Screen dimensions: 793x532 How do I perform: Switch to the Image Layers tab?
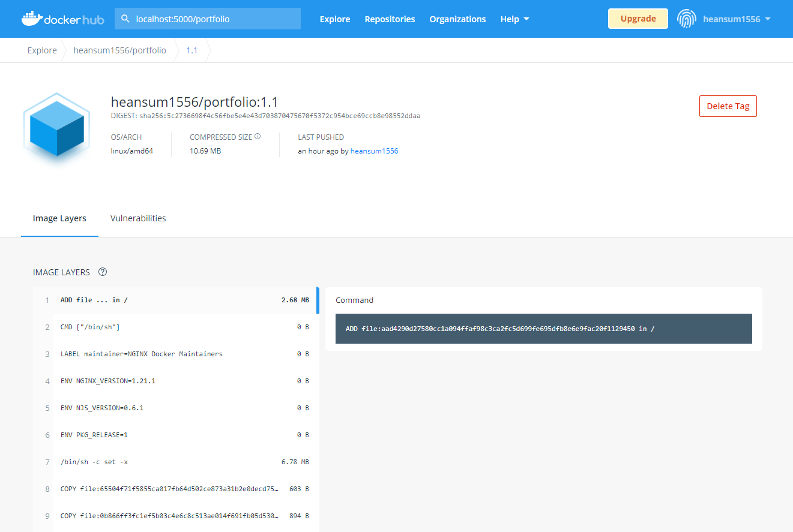[x=59, y=218]
